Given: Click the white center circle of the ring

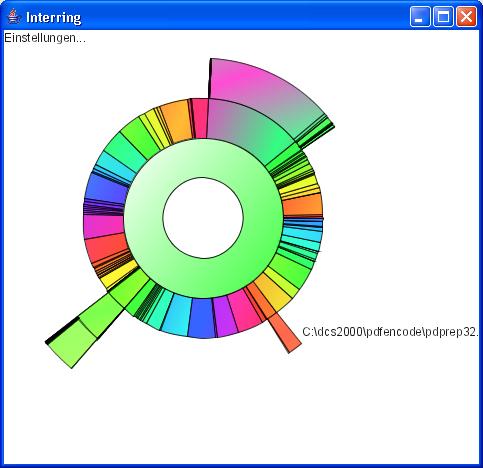Looking at the screenshot, I should pyautogui.click(x=203, y=218).
